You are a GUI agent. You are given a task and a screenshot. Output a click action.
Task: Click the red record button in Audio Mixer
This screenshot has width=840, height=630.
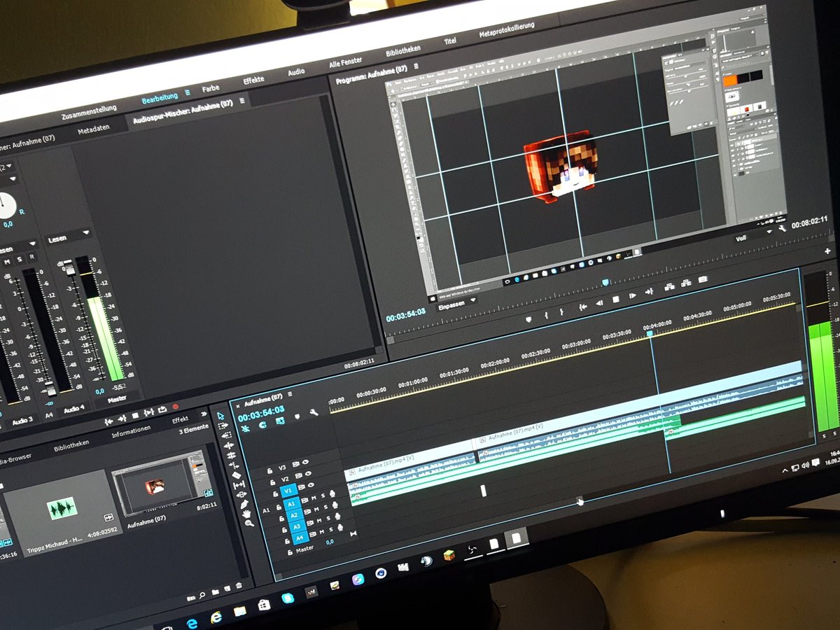click(176, 407)
